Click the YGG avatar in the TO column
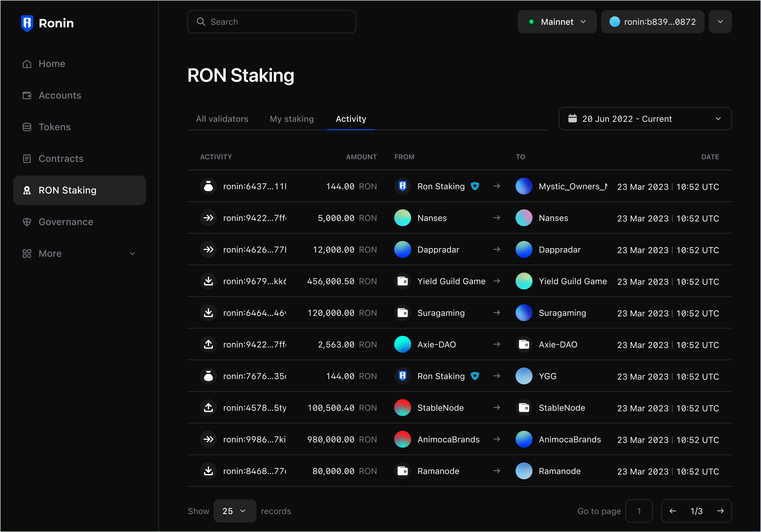Screen dimensions: 761x532 524,376
